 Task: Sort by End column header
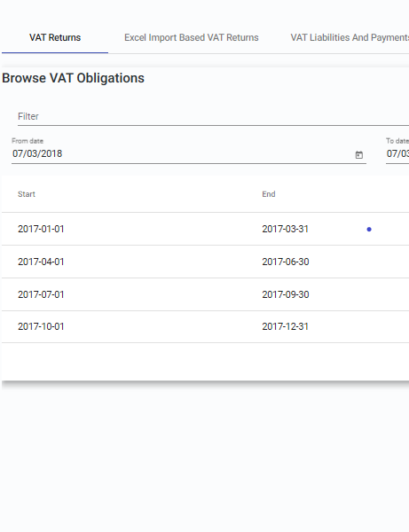(269, 194)
